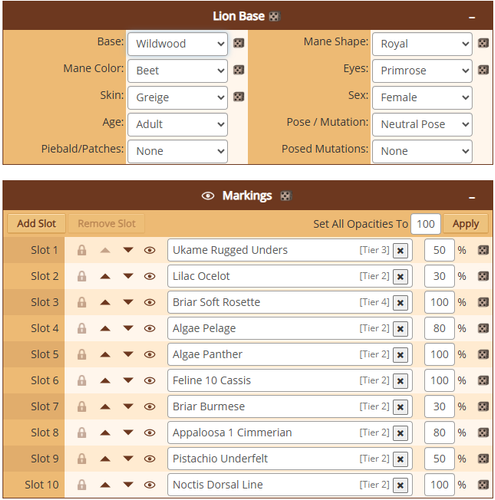Open the Mane Color dropdown showing Beet
The image size is (495, 500).
177,71
